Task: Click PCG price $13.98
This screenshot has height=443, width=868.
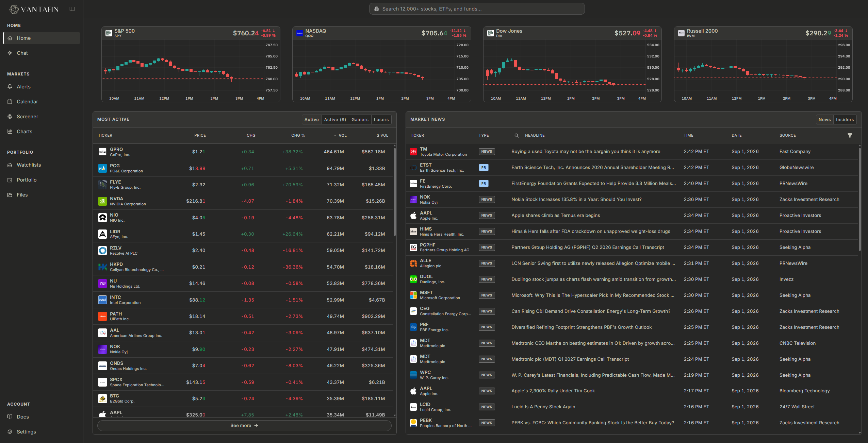Action: tap(197, 169)
